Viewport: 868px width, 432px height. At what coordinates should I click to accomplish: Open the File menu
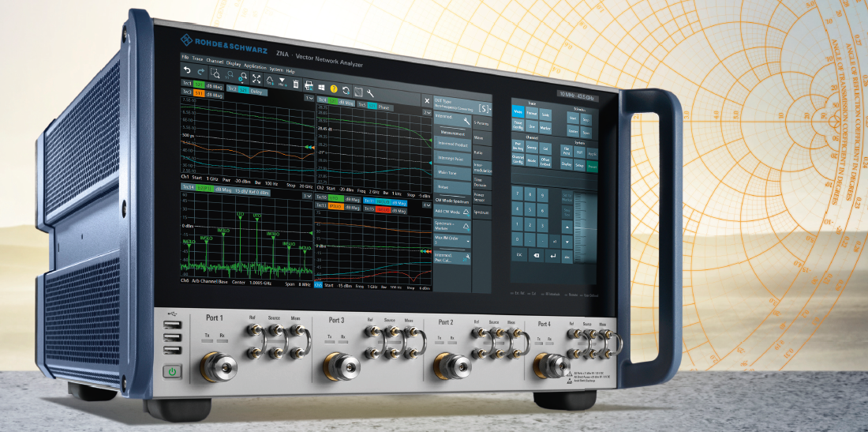185,57
